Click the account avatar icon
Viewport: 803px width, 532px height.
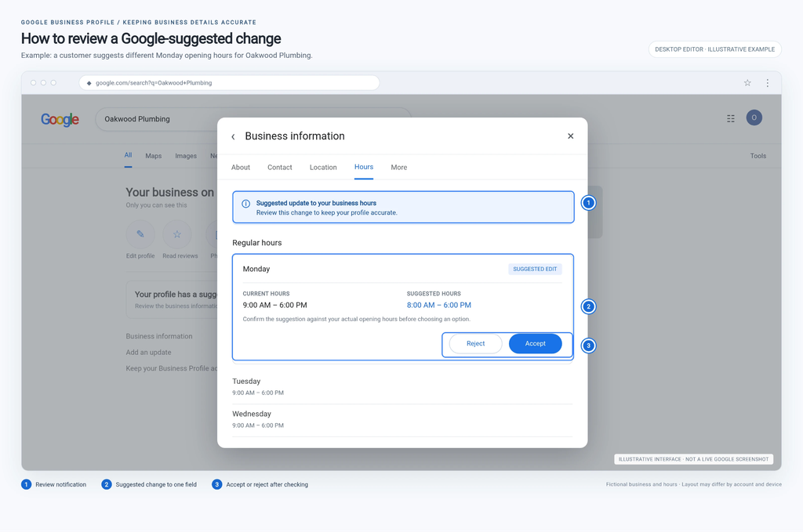click(x=754, y=118)
